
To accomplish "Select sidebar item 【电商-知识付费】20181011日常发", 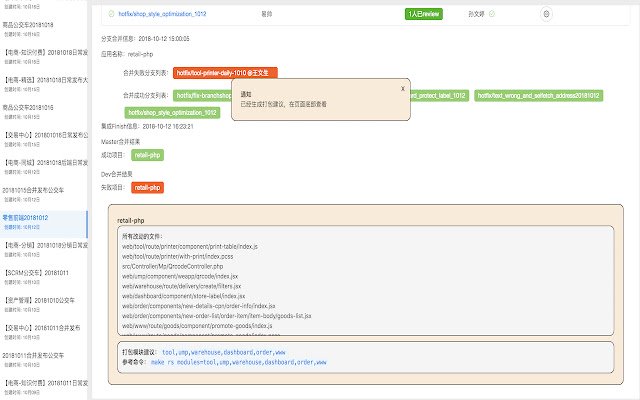I will [44, 387].
